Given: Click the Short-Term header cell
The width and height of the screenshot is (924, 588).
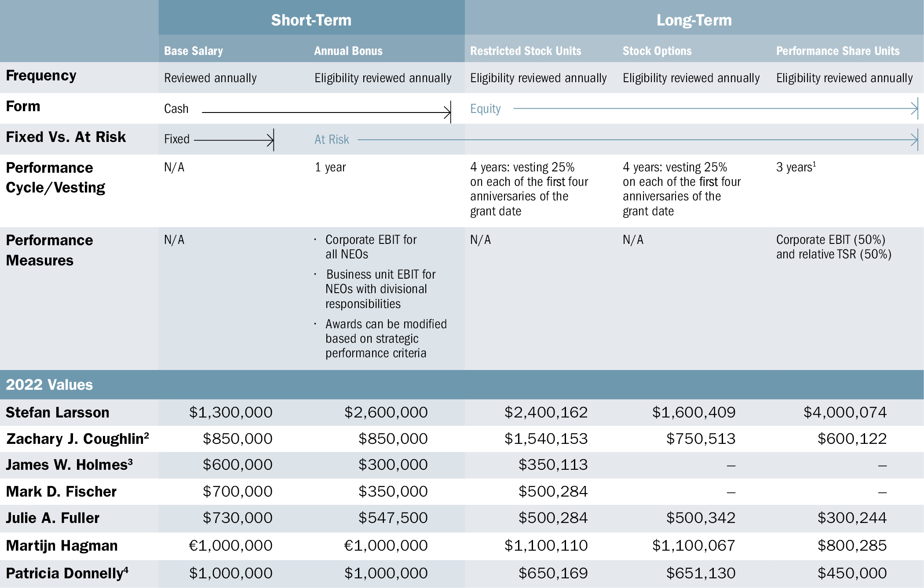Looking at the screenshot, I should 311,20.
